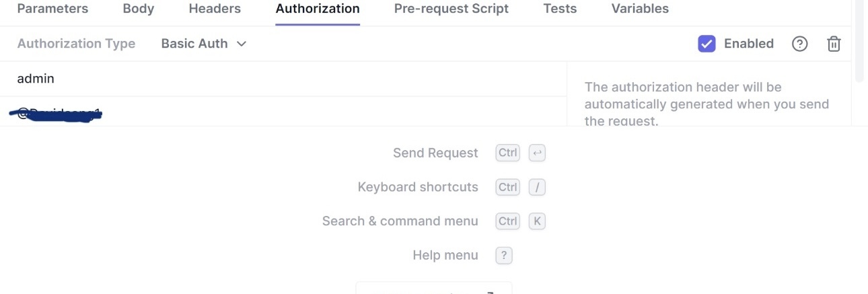868x294 pixels.
Task: Click the Send Request shortcut label
Action: [x=435, y=153]
